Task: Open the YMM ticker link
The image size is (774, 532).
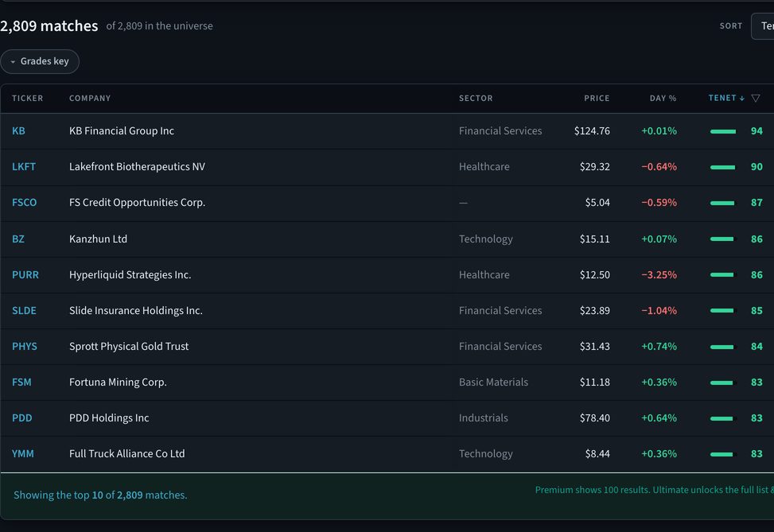Action: 23,453
